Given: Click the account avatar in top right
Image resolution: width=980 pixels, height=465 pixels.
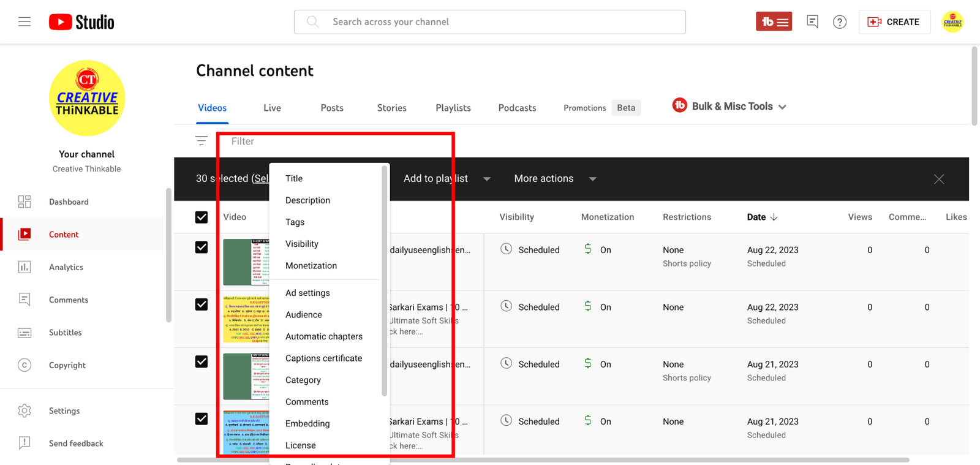Looking at the screenshot, I should (952, 22).
